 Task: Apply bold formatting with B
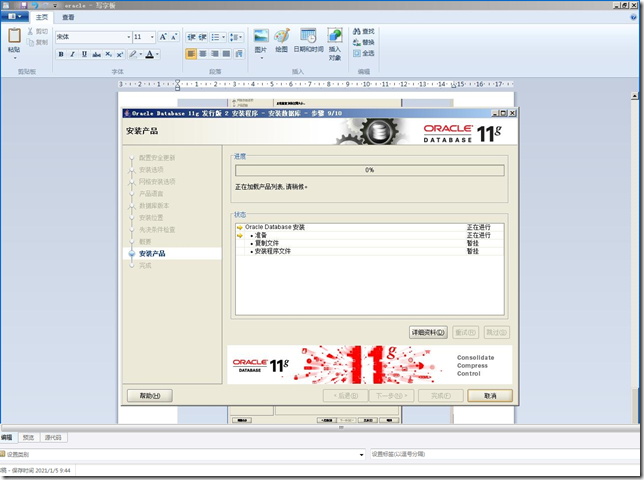61,54
